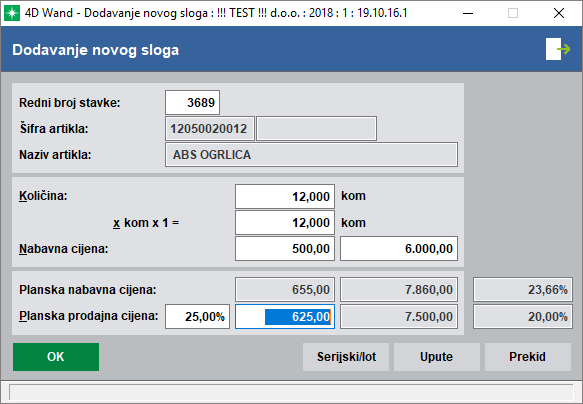The height and width of the screenshot is (404, 583).
Task: Click the 4D Wand app icon in title bar
Action: point(12,13)
